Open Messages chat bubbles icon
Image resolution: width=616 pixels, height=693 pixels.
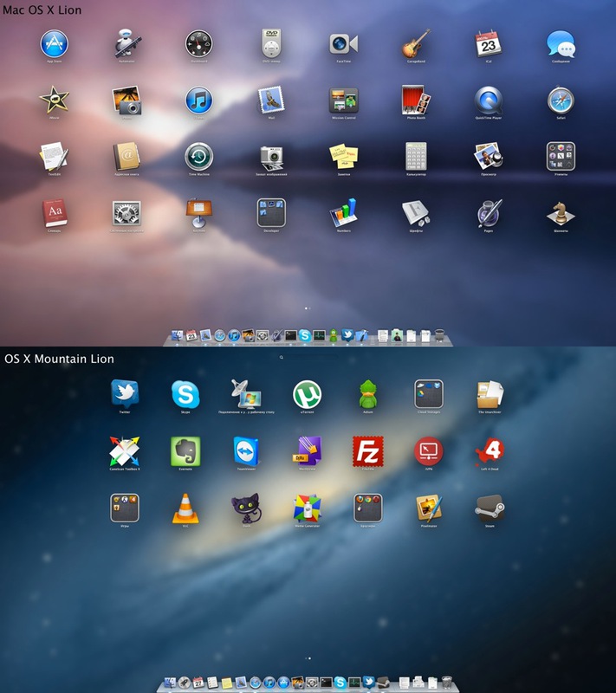tap(561, 44)
